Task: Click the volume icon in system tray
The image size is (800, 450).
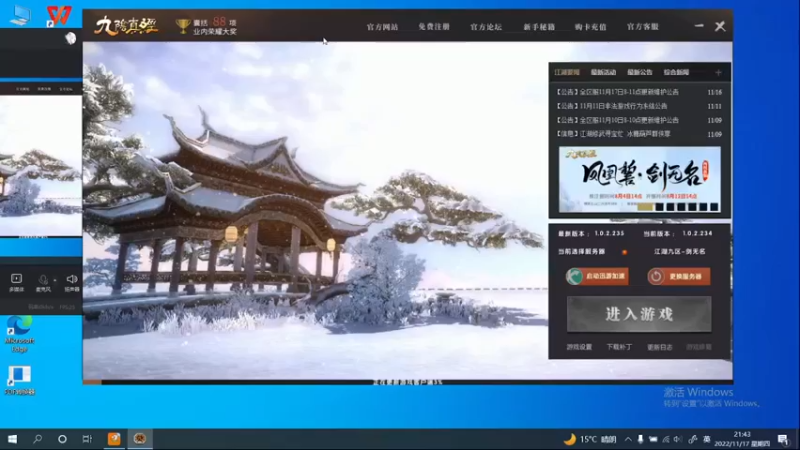Action: point(678,439)
